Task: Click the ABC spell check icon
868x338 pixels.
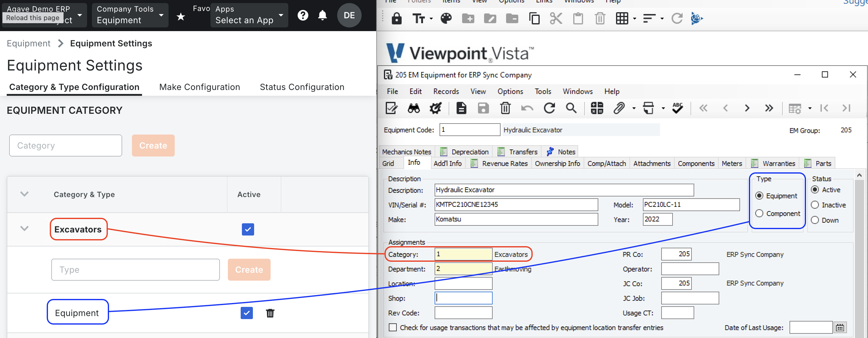Action: click(x=677, y=108)
